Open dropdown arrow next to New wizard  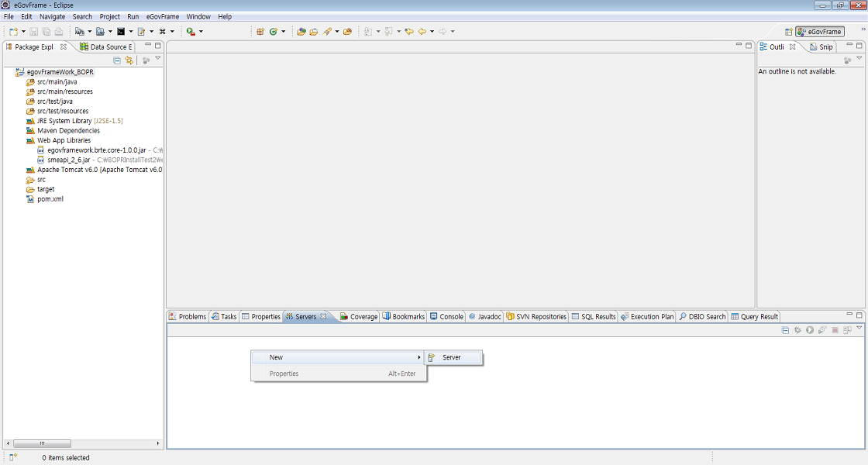(x=23, y=32)
